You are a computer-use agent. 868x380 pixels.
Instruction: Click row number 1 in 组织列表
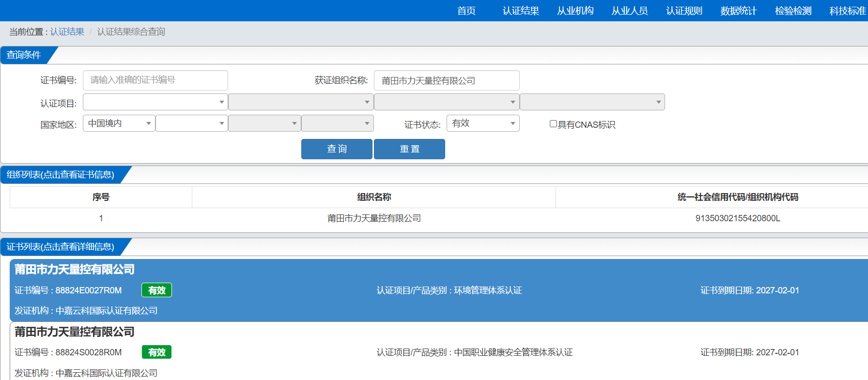[101, 218]
